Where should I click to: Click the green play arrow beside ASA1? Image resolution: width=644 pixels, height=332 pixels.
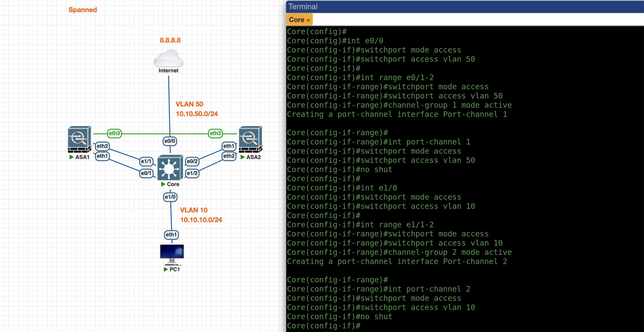click(x=72, y=157)
